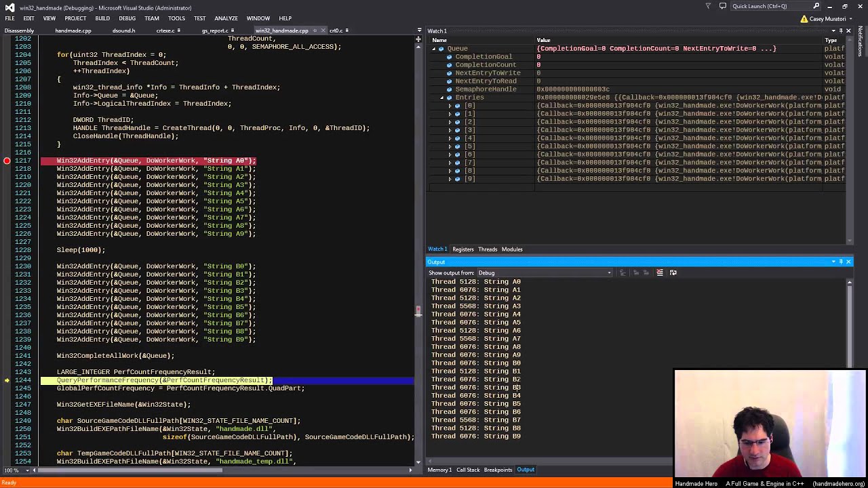This screenshot has height=488, width=868.
Task: Switch to the Threads tab
Action: pyautogui.click(x=488, y=249)
